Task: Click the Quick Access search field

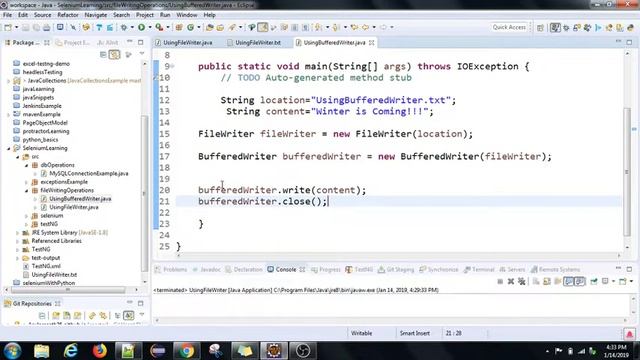Action: 509,27
